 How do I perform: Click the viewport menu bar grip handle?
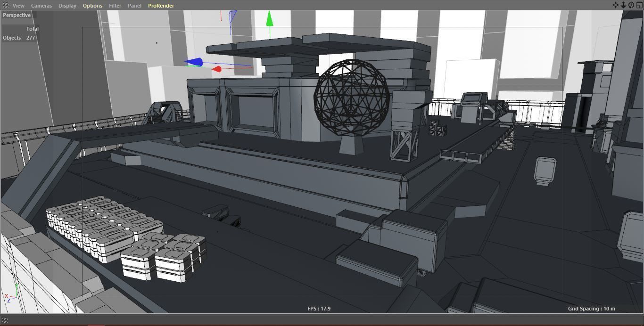[x=5, y=5]
